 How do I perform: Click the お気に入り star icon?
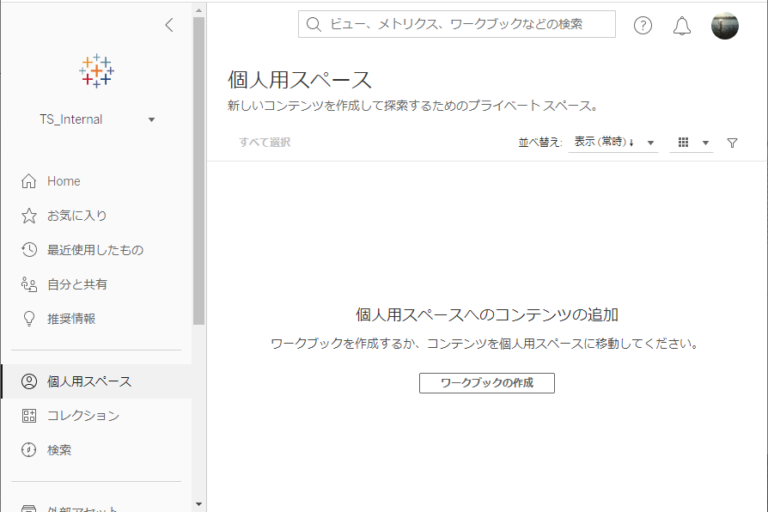pyautogui.click(x=29, y=215)
